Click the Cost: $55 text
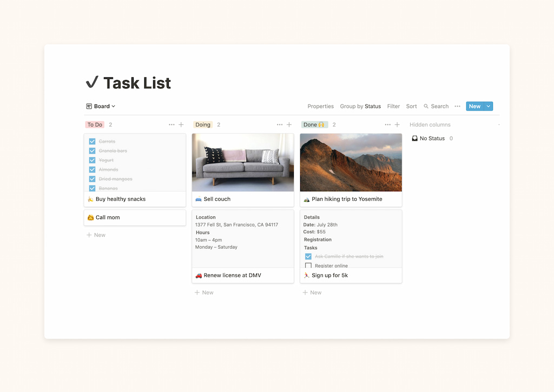 314,232
